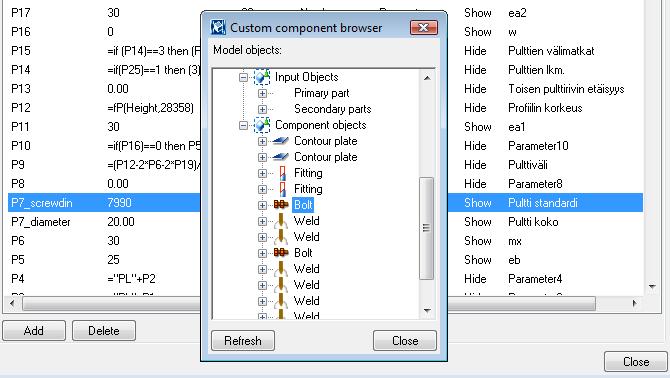Screen dimensions: 670x378
Task: Expand the Contour plate directly above Fitting
Action: pos(262,158)
